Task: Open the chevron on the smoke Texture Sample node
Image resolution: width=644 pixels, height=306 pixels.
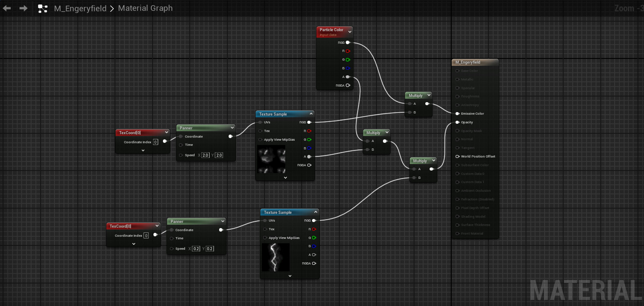Action: pos(311,114)
